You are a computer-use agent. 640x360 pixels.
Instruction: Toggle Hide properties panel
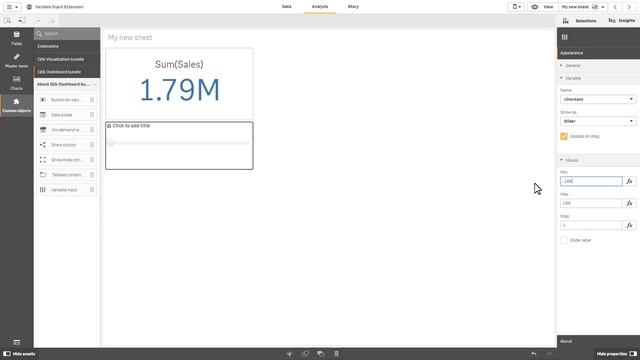(x=616, y=354)
